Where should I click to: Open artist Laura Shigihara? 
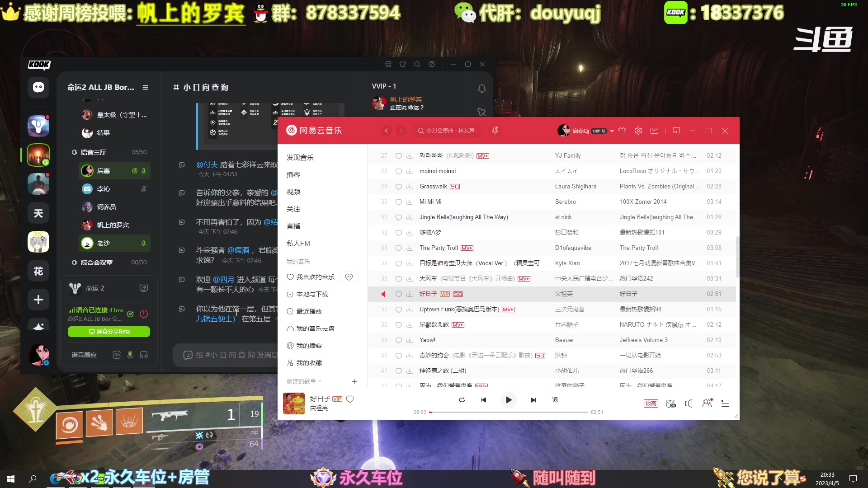[576, 186]
